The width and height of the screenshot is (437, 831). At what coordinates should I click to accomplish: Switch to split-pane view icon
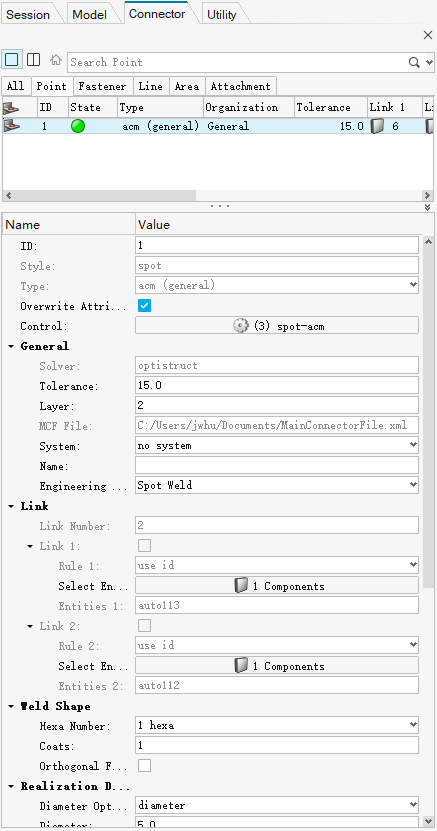pyautogui.click(x=33, y=60)
